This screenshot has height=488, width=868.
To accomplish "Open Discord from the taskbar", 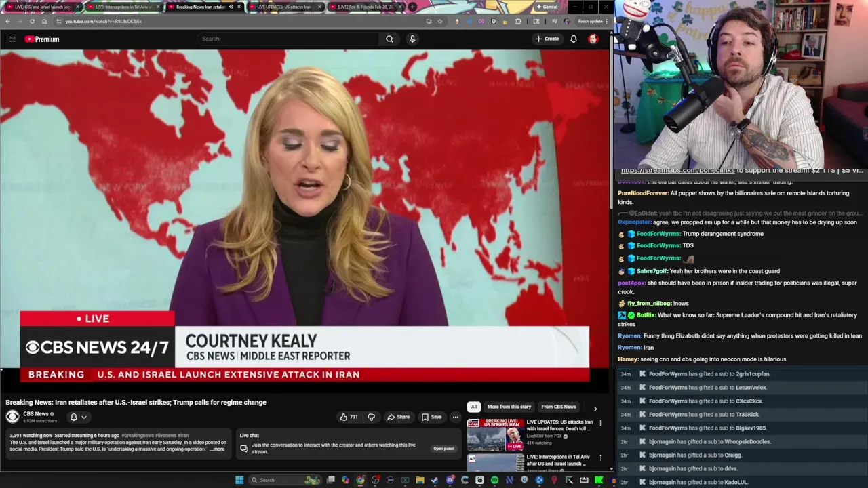I will pos(450,480).
